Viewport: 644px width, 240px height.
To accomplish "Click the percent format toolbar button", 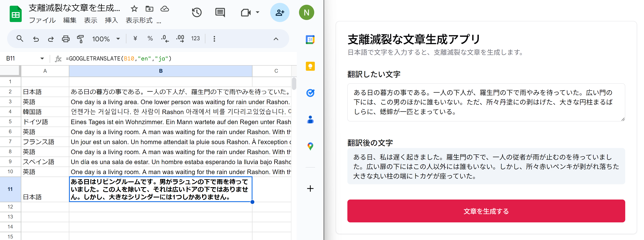I will [150, 39].
